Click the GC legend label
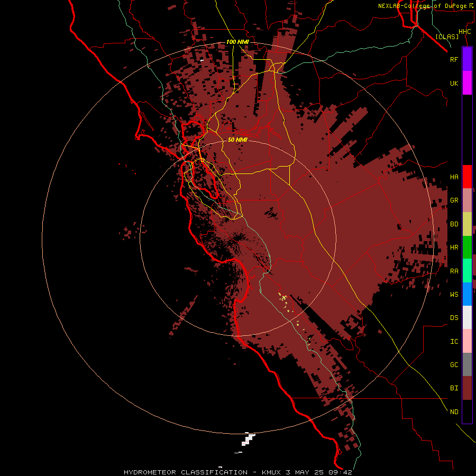476x476 pixels. [x=454, y=364]
